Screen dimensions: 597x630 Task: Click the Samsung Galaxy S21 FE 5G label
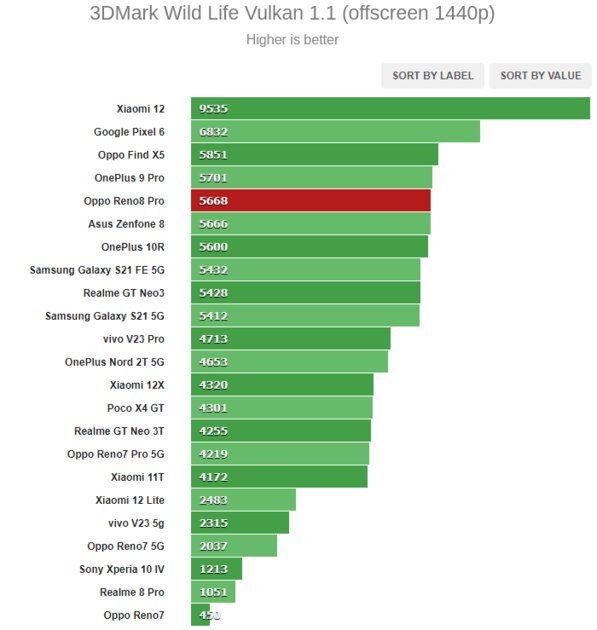click(97, 270)
